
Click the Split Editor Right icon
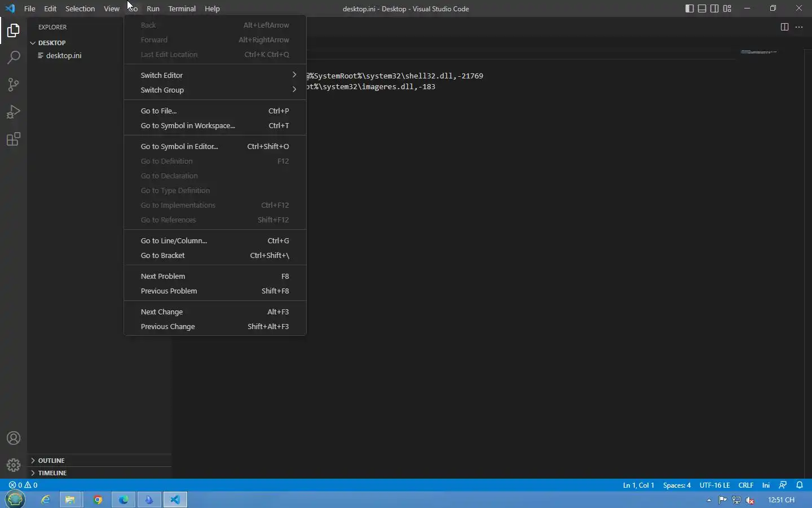click(784, 27)
